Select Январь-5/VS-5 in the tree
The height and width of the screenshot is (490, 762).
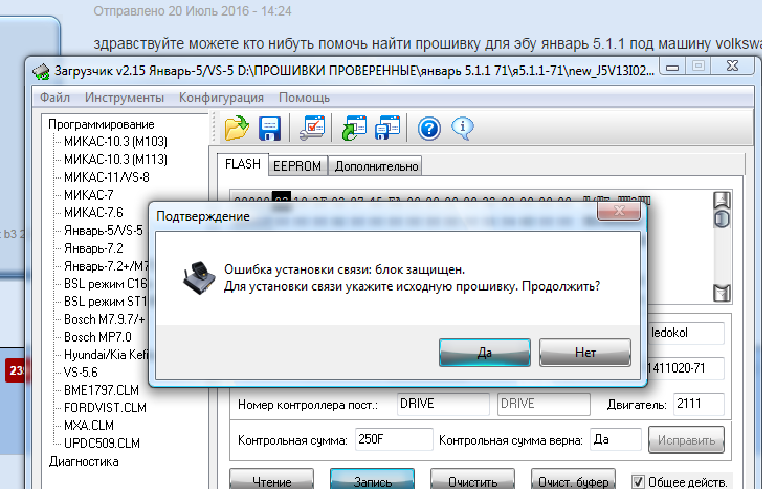coord(103,230)
